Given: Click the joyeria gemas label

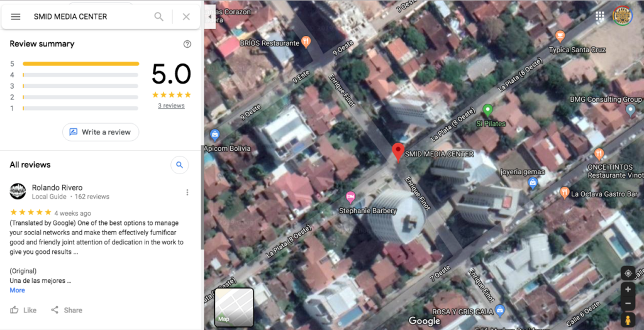Looking at the screenshot, I should 523,172.
